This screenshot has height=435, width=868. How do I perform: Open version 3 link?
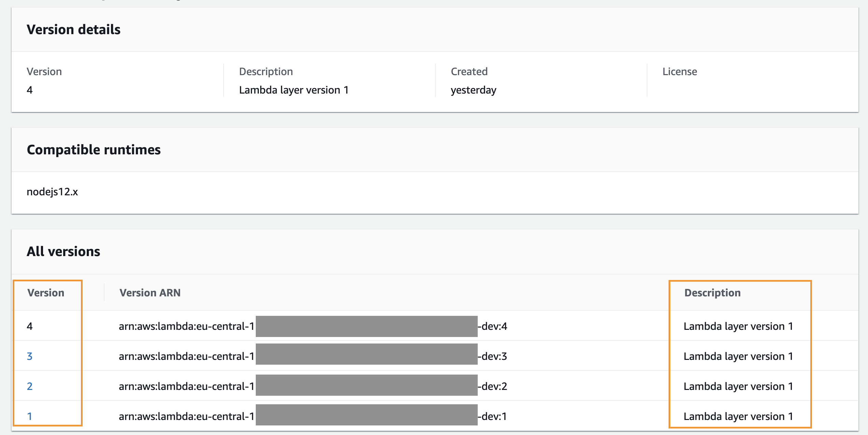(x=30, y=356)
